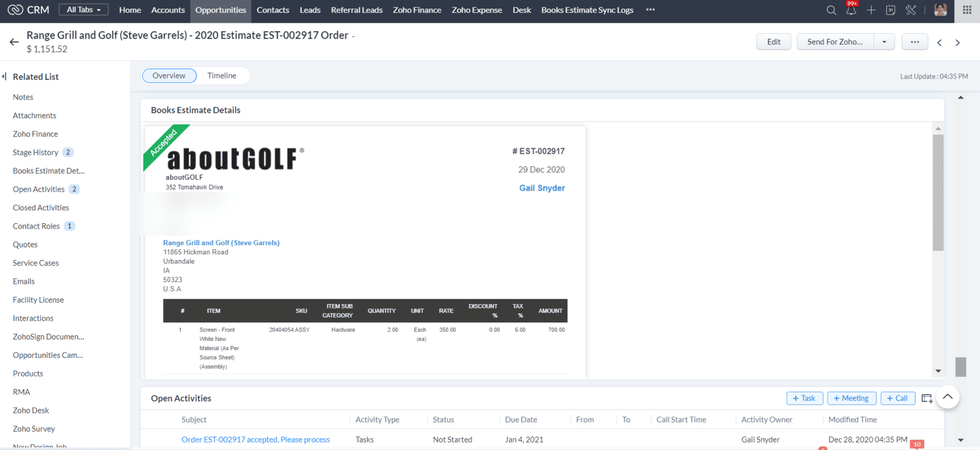Select Interactions in Related List

pos(33,318)
